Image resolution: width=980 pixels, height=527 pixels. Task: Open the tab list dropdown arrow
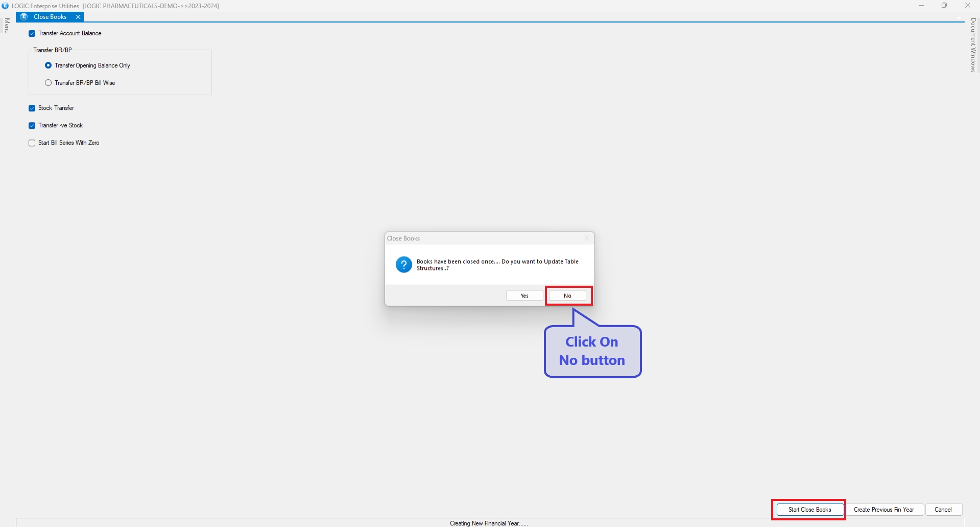tap(959, 18)
